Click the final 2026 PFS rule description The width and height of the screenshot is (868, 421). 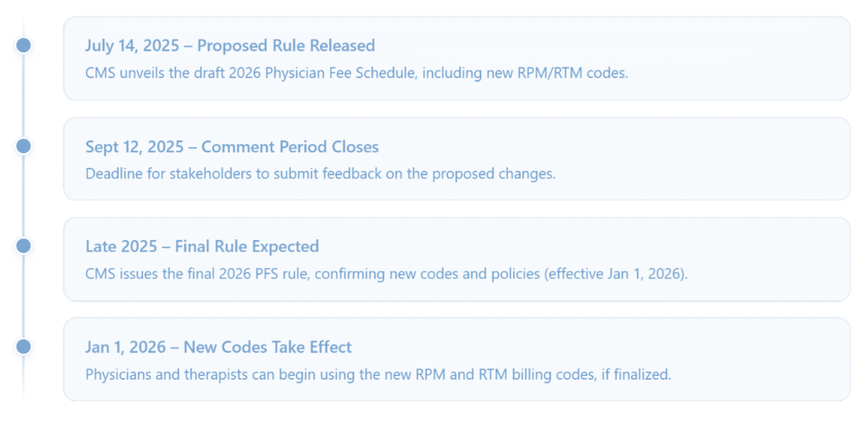pyautogui.click(x=386, y=274)
